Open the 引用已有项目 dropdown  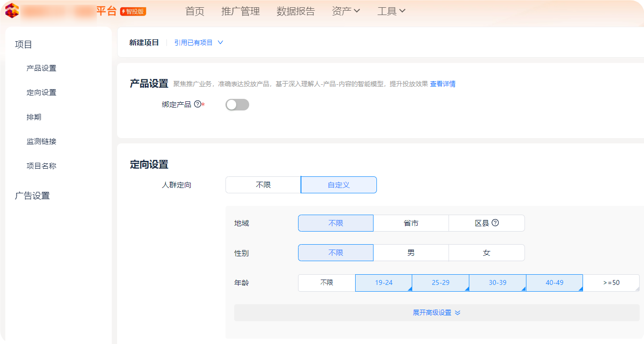tap(199, 43)
